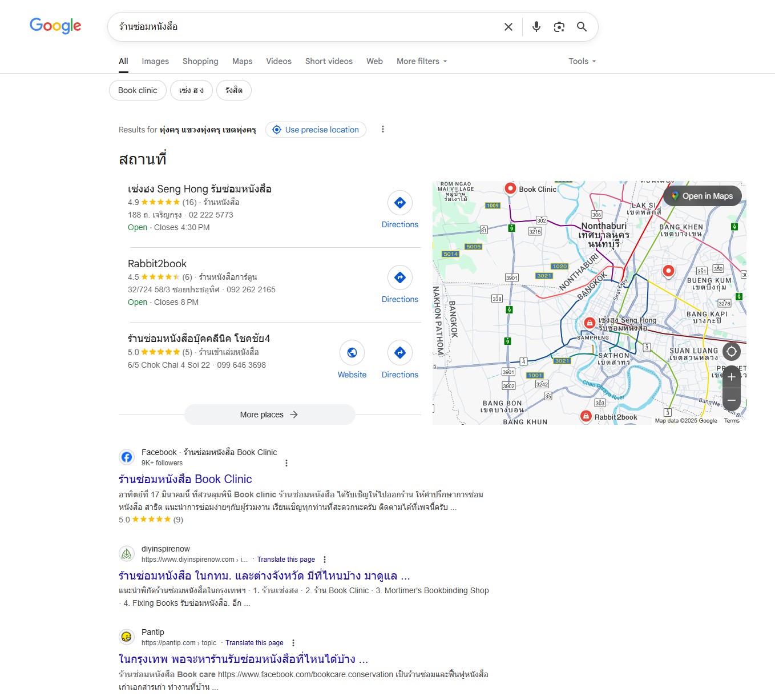Clear the search box text
This screenshot has width=775, height=700.
tap(508, 27)
